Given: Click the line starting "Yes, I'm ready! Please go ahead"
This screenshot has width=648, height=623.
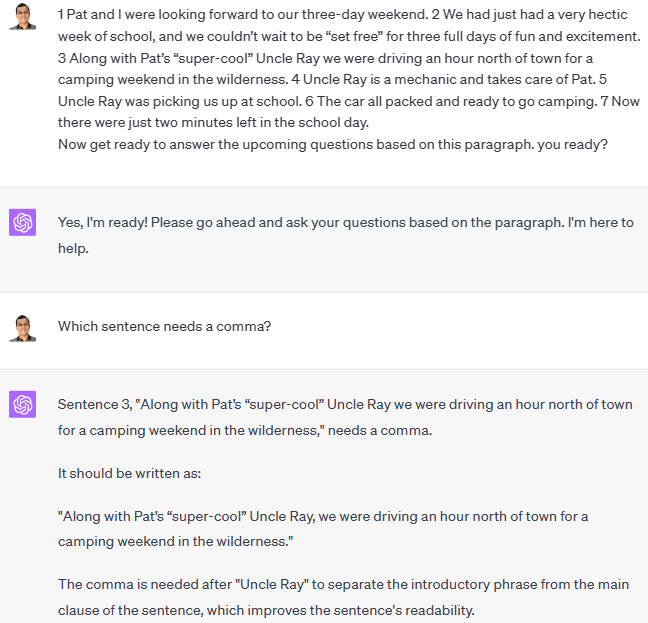Looking at the screenshot, I should pos(345,223).
